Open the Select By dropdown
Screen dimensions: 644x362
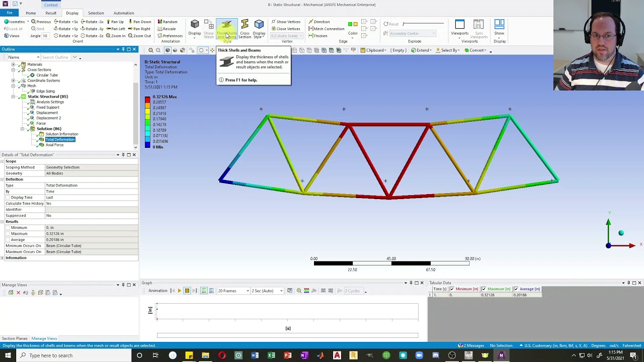[x=447, y=50]
